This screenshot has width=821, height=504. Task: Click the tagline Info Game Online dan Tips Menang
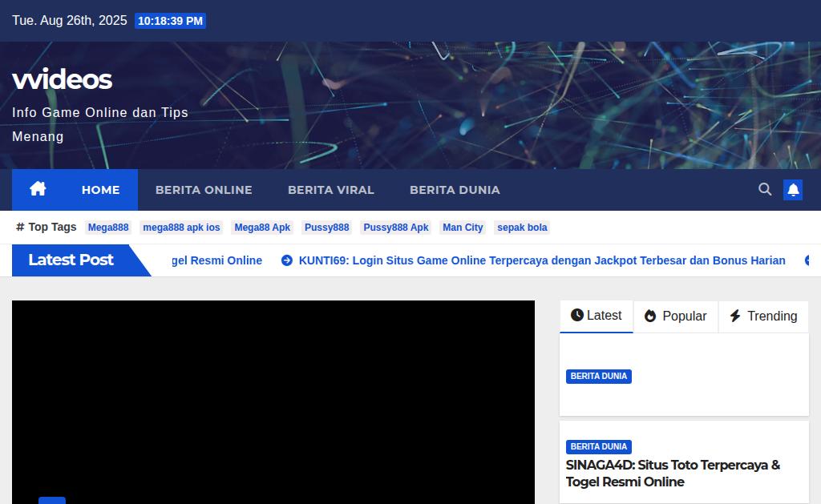coord(100,124)
